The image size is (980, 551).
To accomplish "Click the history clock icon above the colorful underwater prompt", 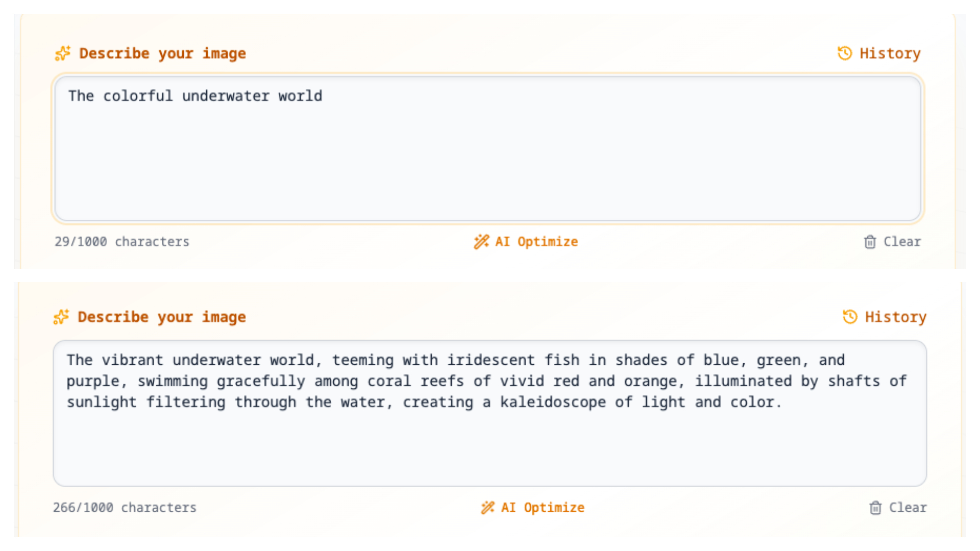I will (x=845, y=53).
